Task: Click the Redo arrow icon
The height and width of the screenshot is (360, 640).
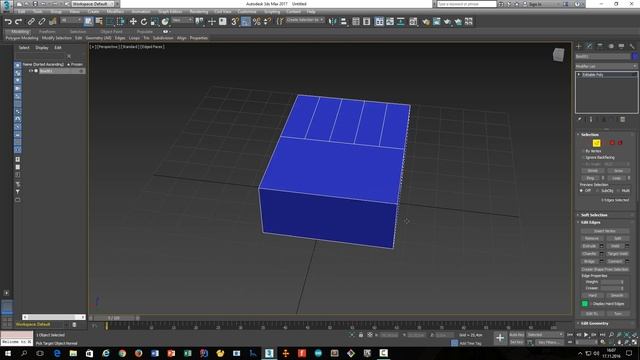Action: pyautogui.click(x=18, y=22)
